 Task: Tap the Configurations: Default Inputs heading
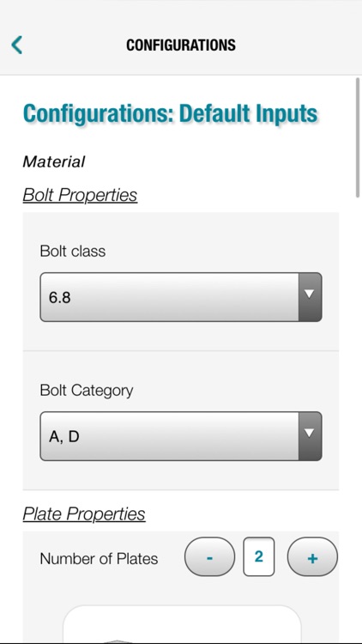[171, 113]
